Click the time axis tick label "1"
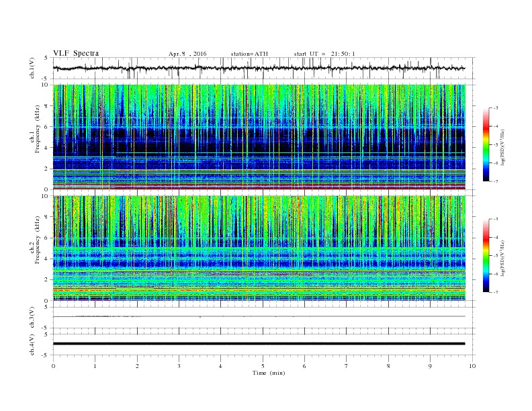 click(x=95, y=366)
